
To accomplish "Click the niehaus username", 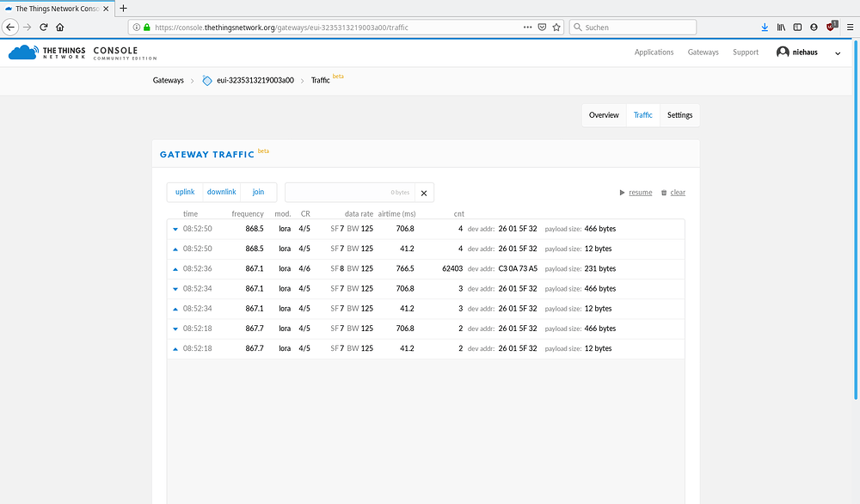I will pyautogui.click(x=805, y=52).
